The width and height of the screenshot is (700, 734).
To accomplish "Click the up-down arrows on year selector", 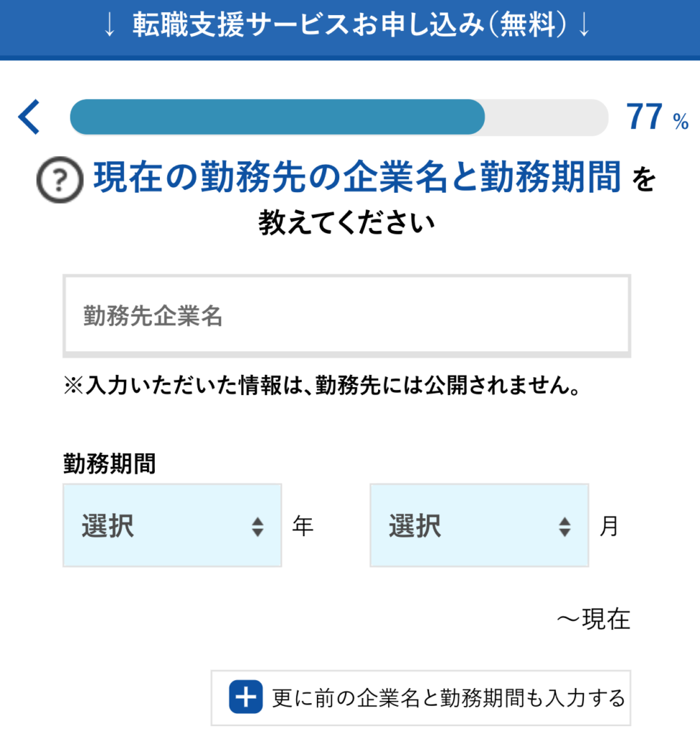I will [257, 528].
